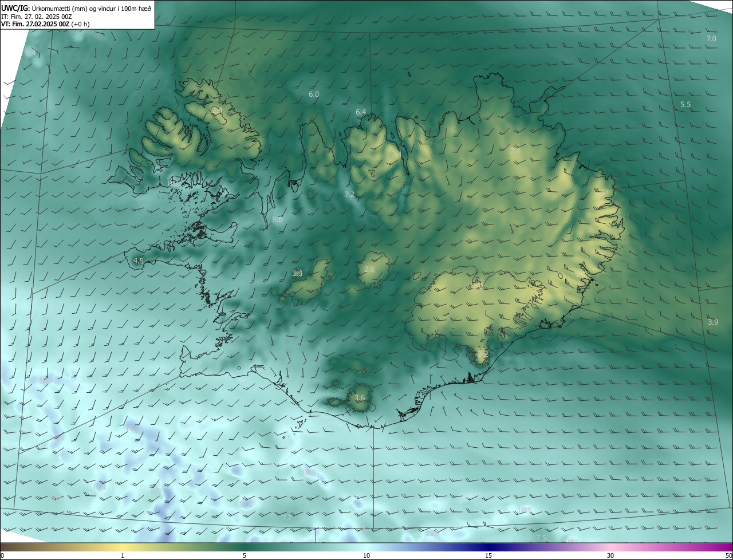The image size is (733, 560).
Task: Click the 8.0 value label on the map
Action: [x=277, y=220]
